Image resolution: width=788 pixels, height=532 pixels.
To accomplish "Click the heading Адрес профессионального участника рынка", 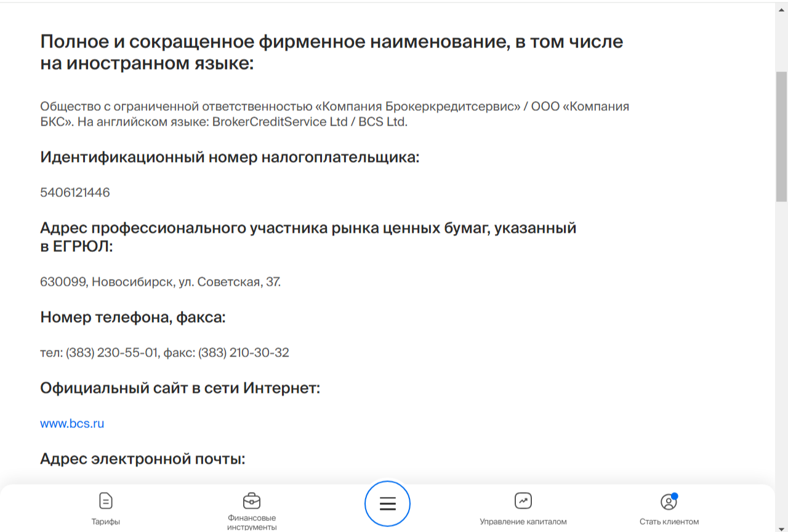I will [308, 237].
